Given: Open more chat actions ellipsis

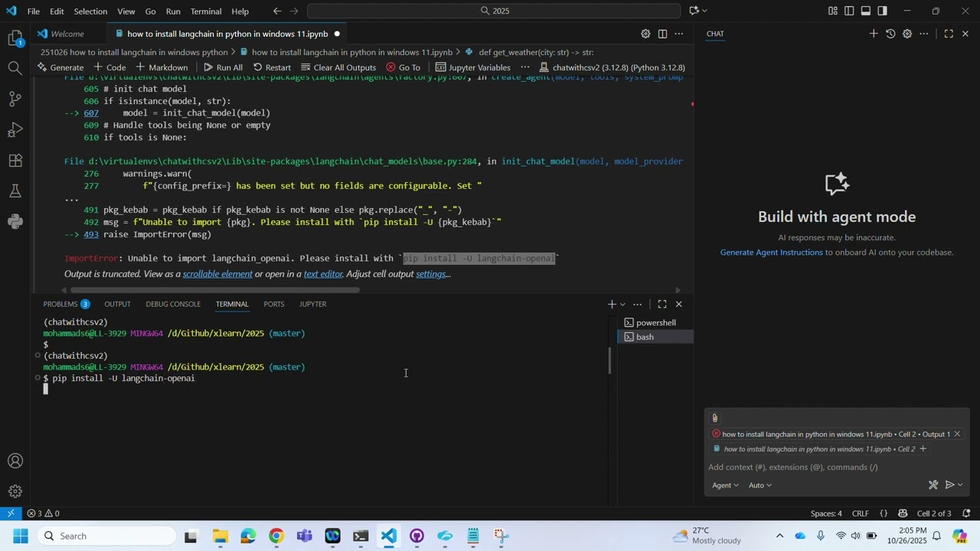Looking at the screenshot, I should pyautogui.click(x=924, y=34).
